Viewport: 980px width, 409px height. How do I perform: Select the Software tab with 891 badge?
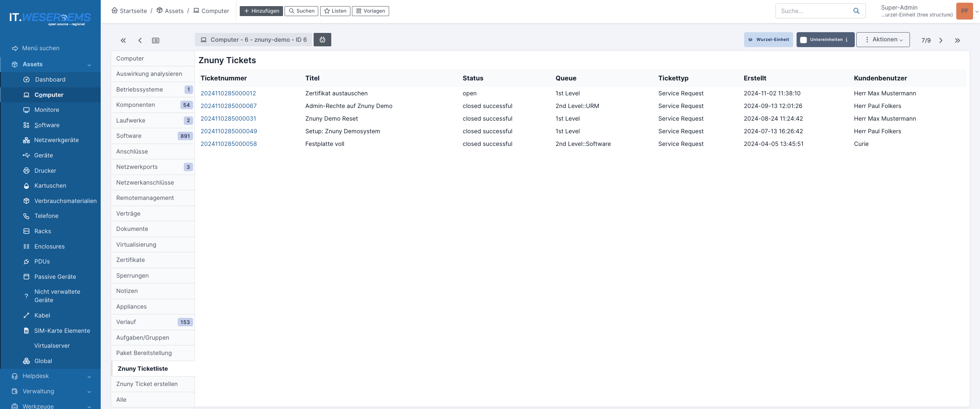(153, 136)
